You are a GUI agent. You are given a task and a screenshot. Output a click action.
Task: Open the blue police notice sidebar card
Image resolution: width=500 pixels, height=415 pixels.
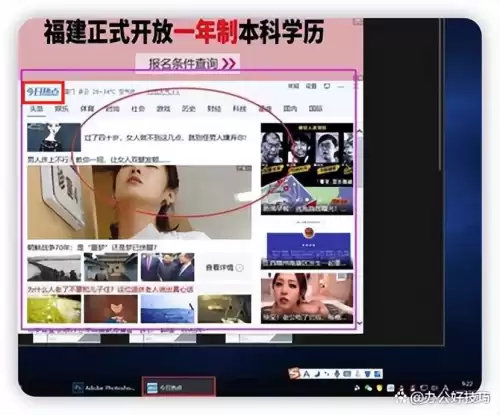[x=307, y=248]
